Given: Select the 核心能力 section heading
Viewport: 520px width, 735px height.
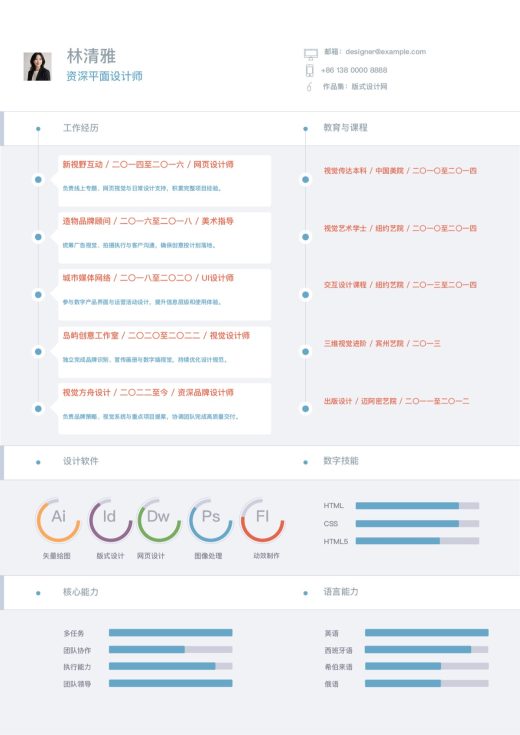Looking at the screenshot, I should [x=81, y=592].
